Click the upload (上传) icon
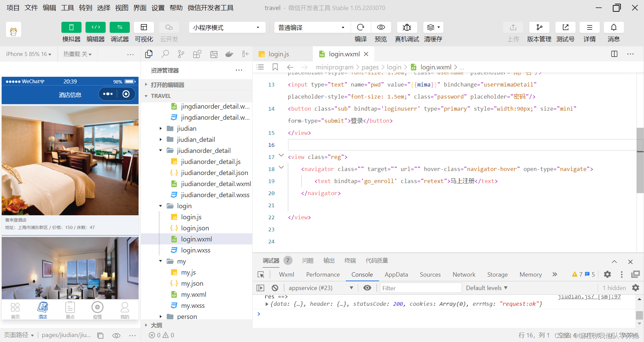The height and width of the screenshot is (342, 644). click(x=513, y=27)
